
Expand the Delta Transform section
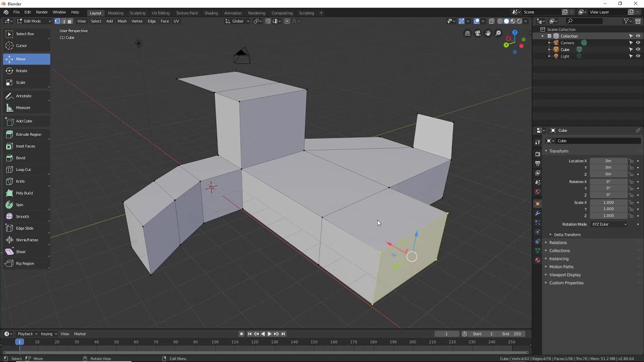point(567,235)
